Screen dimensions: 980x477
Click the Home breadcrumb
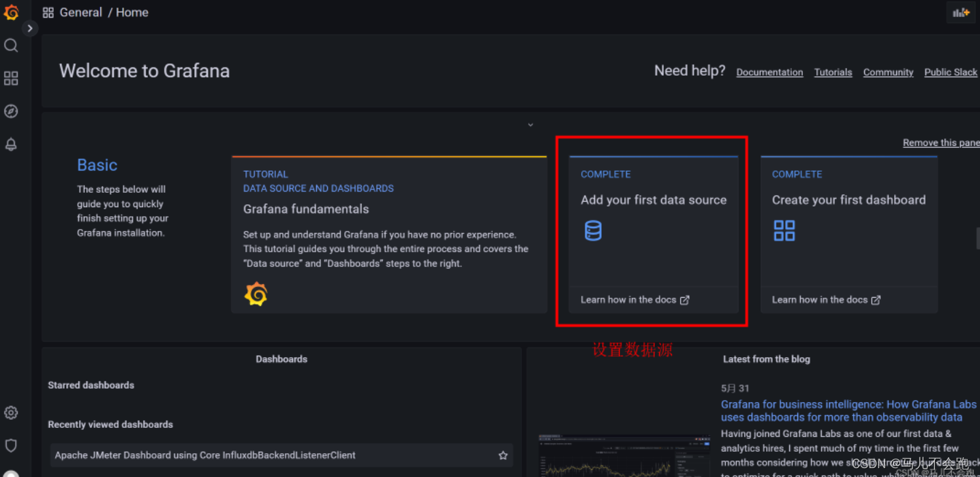pos(132,12)
